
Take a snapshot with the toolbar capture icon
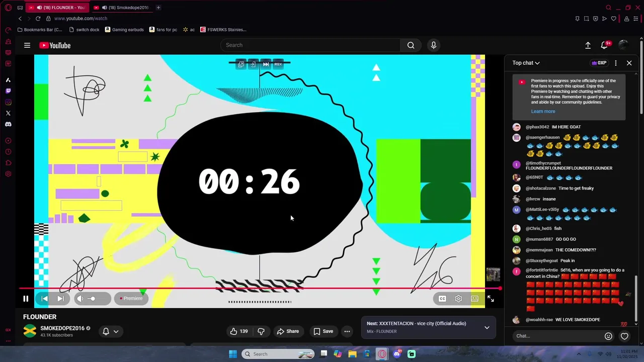click(x=586, y=19)
